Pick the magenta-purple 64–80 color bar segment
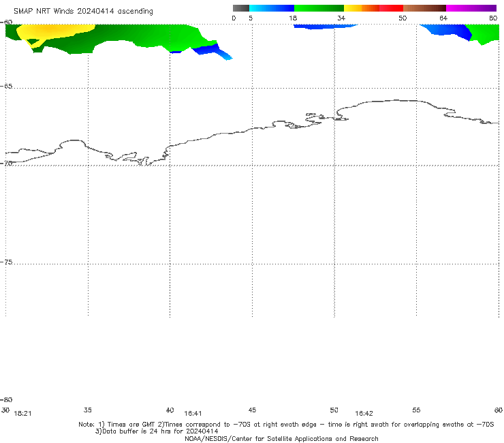504x443 pixels. click(471, 8)
